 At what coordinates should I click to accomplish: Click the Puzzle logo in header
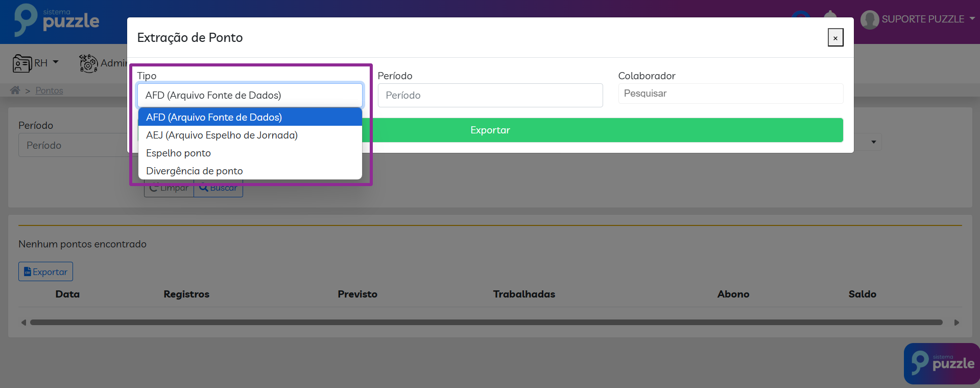[56, 20]
